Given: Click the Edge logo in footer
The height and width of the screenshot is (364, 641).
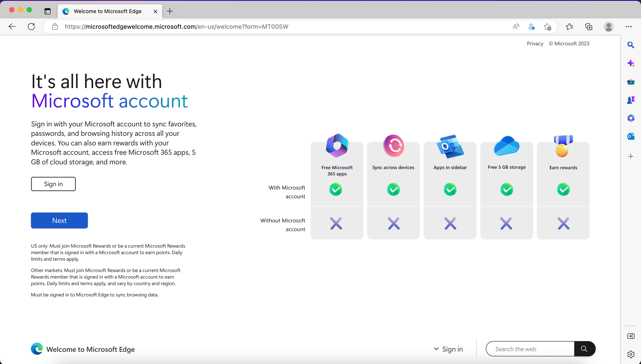Looking at the screenshot, I should coord(37,349).
